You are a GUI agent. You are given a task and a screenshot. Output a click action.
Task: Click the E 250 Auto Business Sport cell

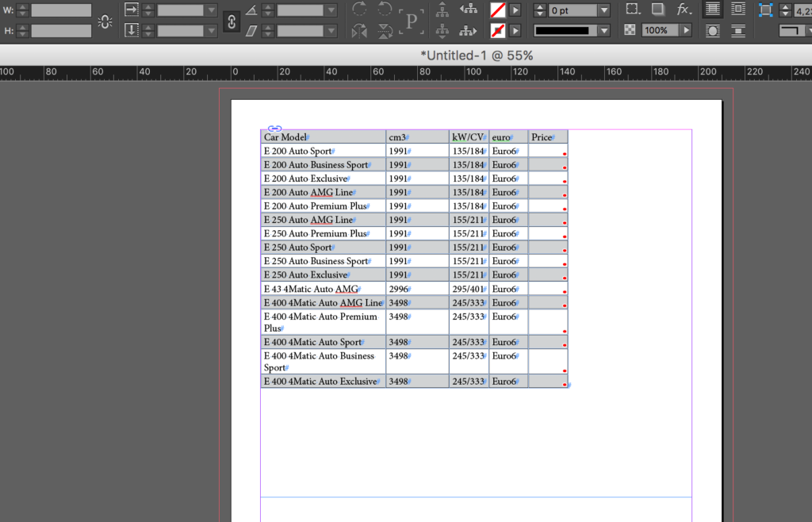pyautogui.click(x=324, y=261)
